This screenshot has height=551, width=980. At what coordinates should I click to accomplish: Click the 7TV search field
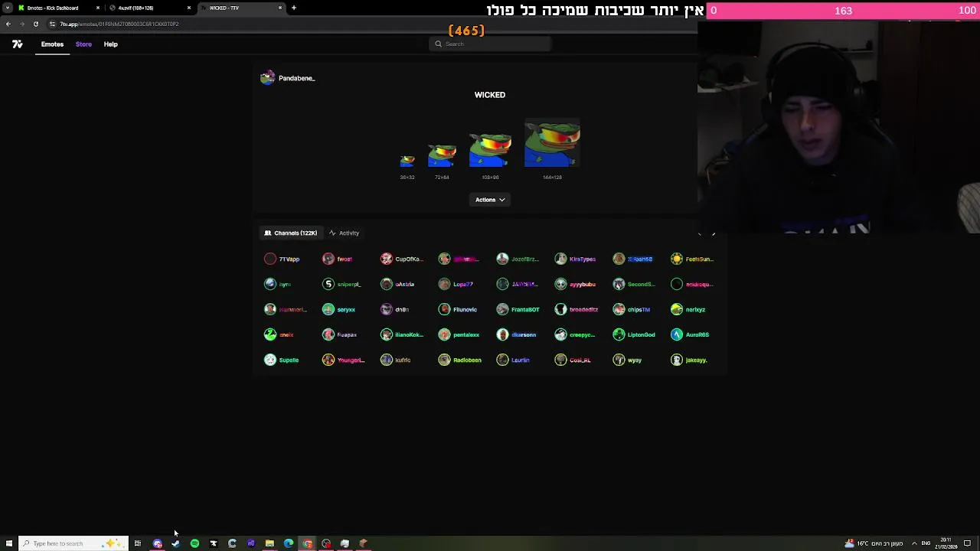coord(490,44)
